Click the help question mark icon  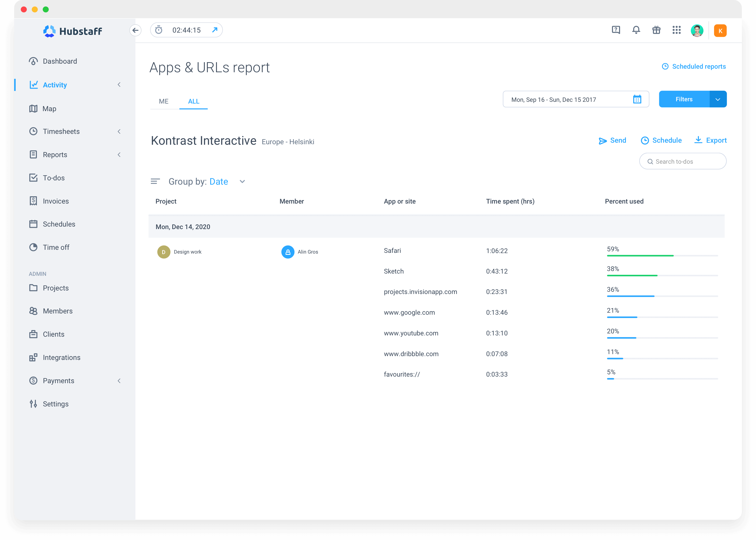(616, 30)
